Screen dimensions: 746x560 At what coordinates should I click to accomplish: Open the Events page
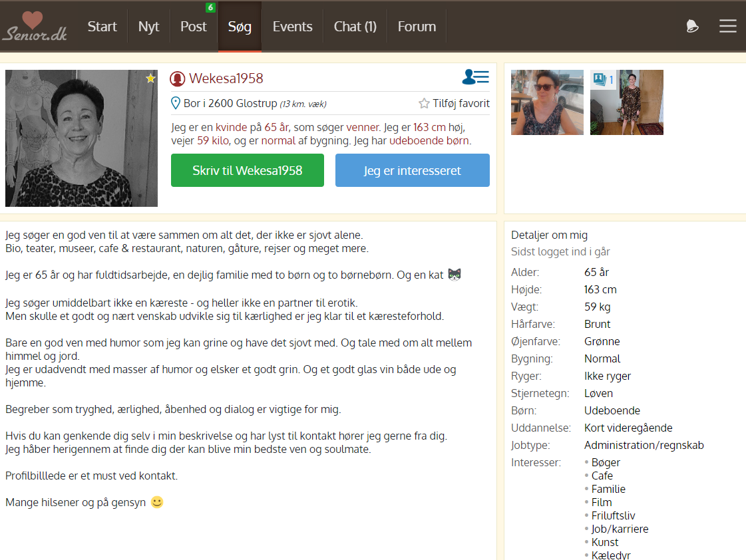292,27
